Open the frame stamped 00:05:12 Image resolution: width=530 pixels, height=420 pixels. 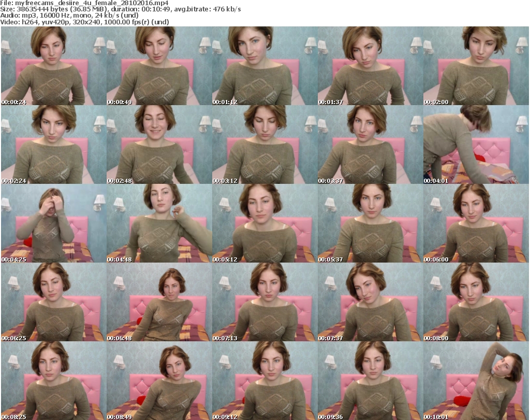[x=264, y=223]
